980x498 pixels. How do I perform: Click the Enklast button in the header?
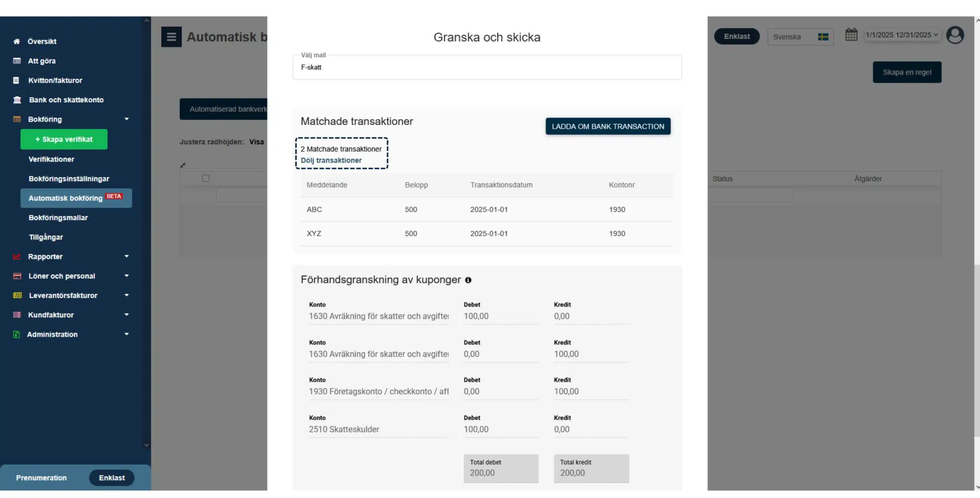[x=737, y=36]
